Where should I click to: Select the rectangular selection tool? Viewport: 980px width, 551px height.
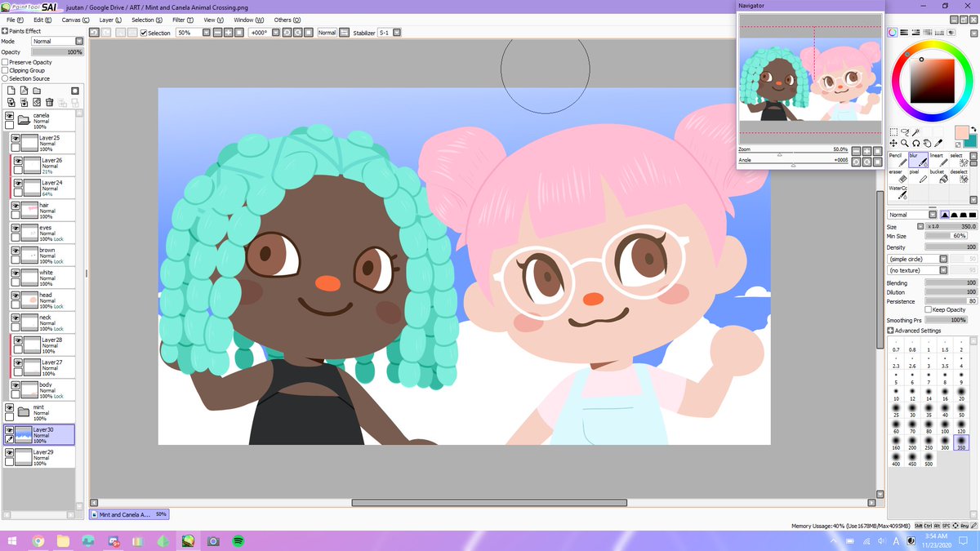[x=893, y=132]
